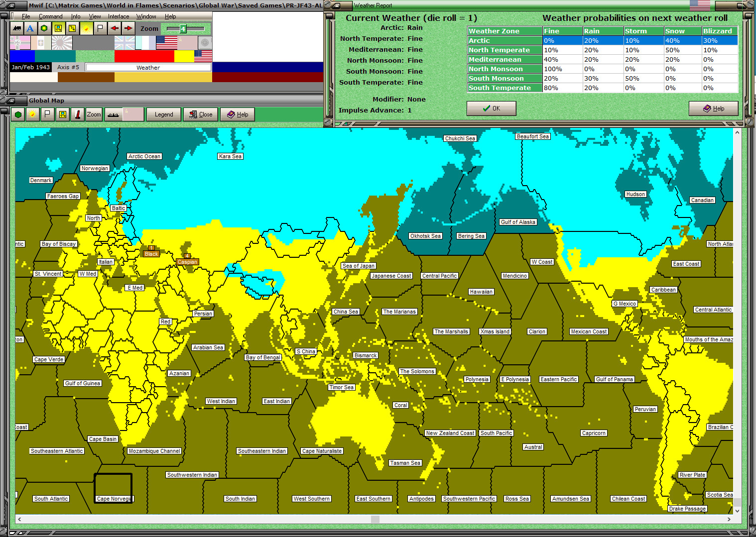The width and height of the screenshot is (756, 537).
Task: Click the red right arrow icon
Action: click(x=128, y=28)
